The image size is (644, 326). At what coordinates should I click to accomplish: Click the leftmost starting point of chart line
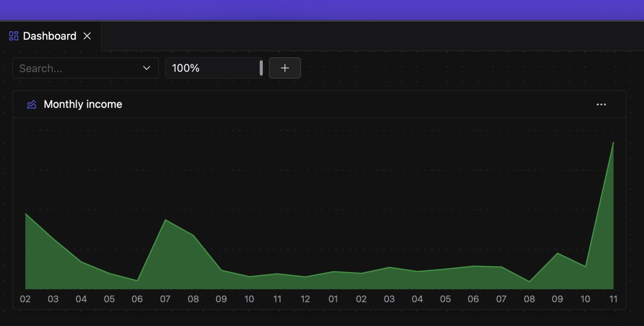coord(26,214)
